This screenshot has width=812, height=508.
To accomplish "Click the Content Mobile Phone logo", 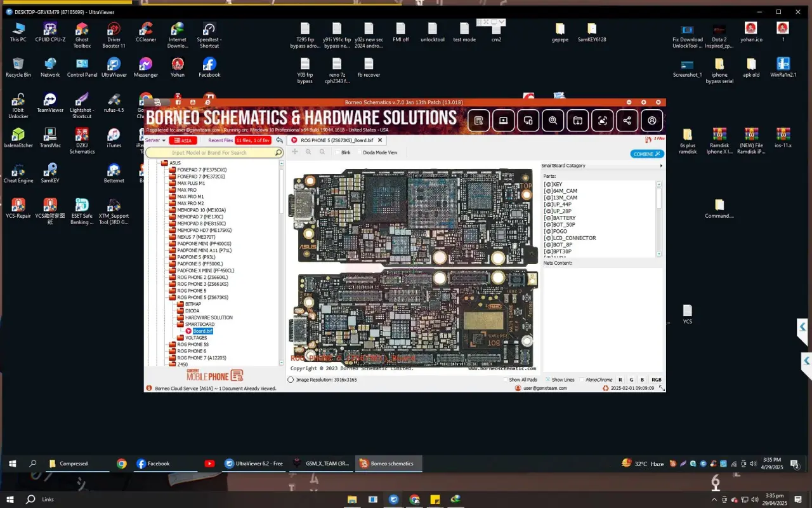I will (x=214, y=375).
